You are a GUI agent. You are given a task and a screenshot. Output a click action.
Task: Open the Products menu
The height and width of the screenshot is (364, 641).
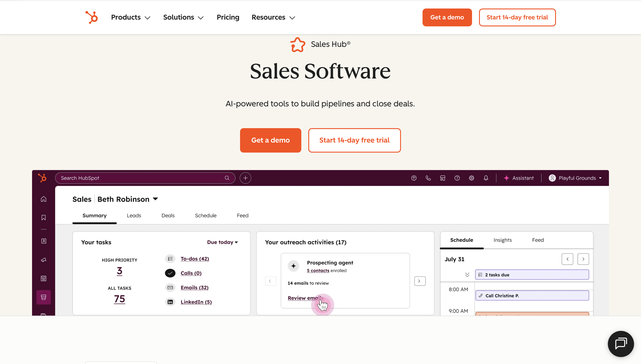[131, 17]
